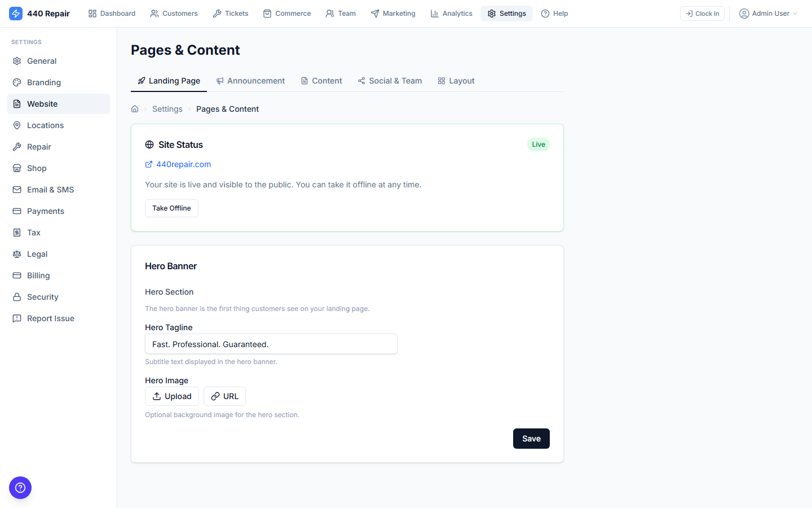Click the home icon in the breadcrumb

[x=135, y=108]
